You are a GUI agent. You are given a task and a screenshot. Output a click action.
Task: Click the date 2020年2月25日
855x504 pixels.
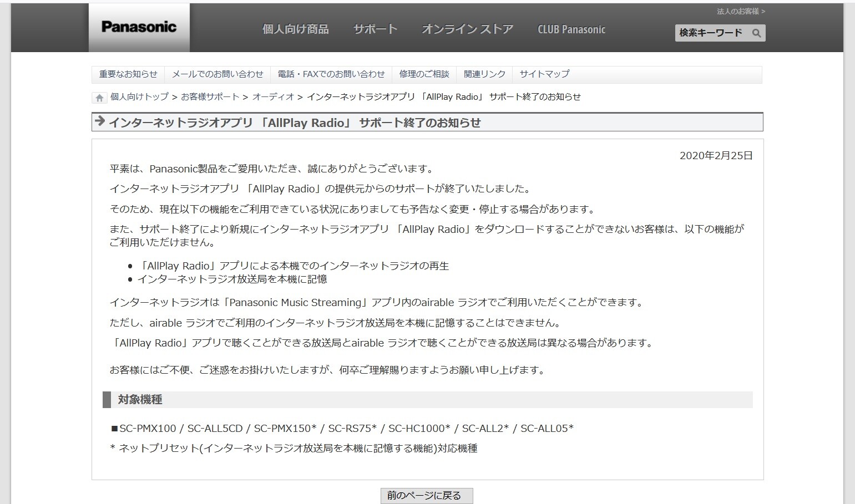(716, 156)
